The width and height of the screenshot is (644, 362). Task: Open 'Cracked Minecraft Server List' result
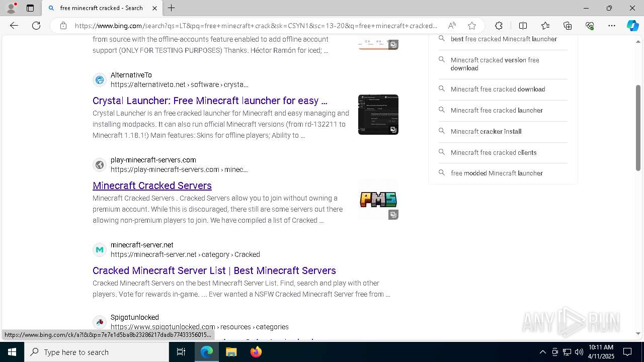point(214,270)
